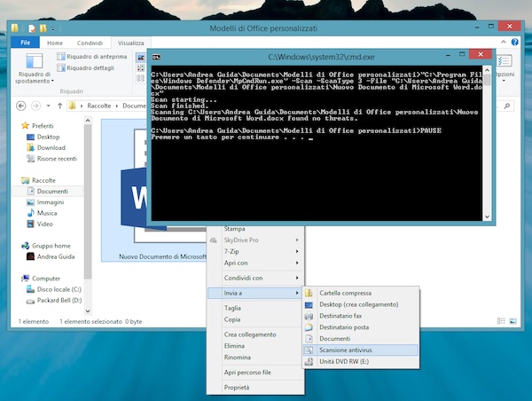This screenshot has width=532, height=401.
Task: Choose Apri percorso file
Action: 256,373
